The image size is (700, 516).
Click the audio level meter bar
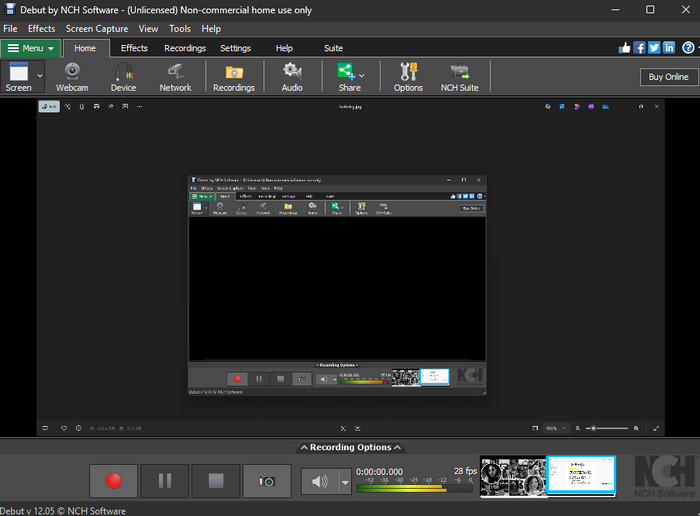(415, 489)
